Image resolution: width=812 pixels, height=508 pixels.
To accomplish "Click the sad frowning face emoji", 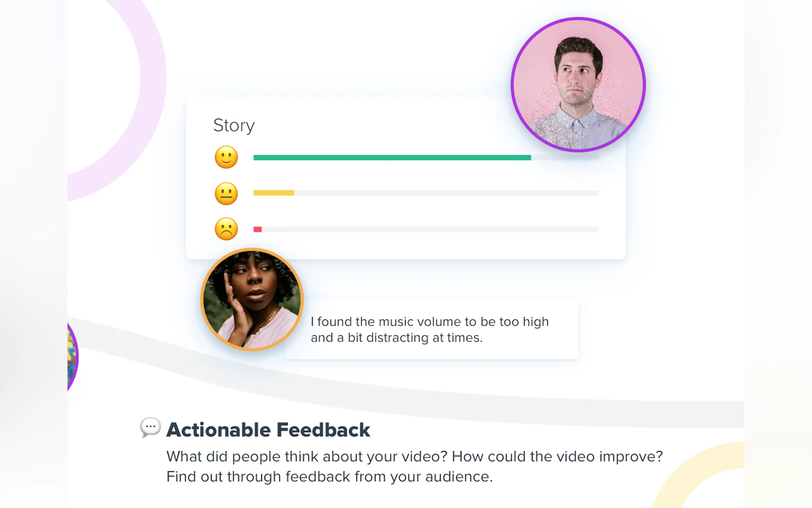I will tap(226, 229).
